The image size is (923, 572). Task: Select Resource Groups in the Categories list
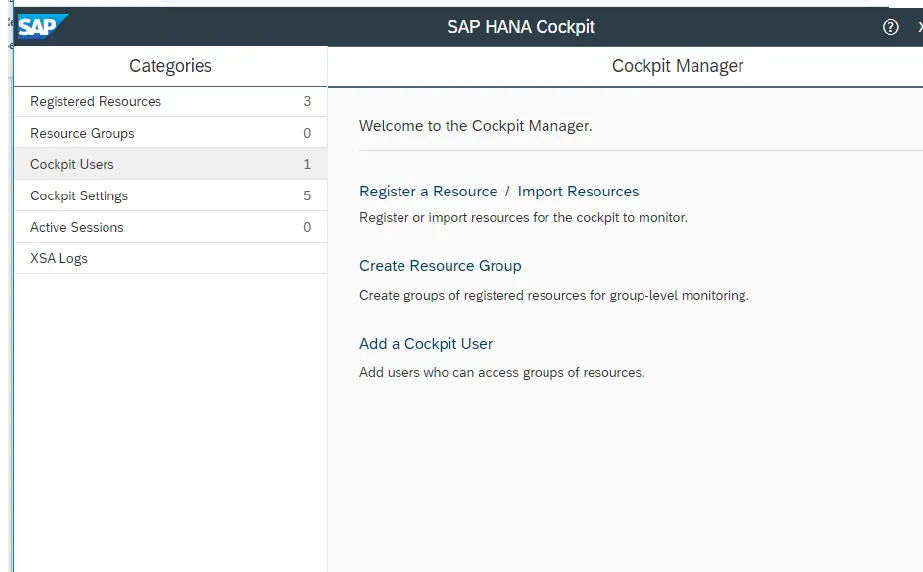(x=82, y=133)
